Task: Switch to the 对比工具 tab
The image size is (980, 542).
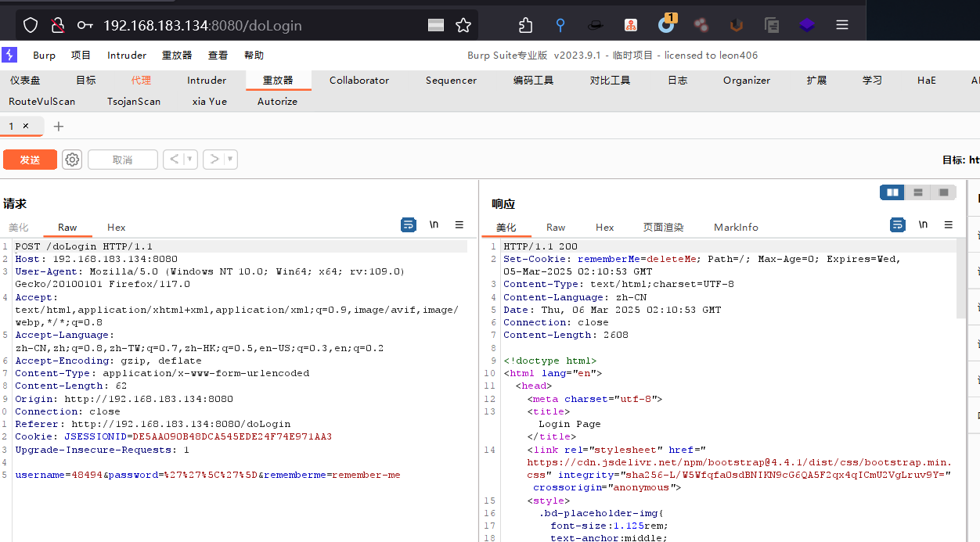Action: (610, 81)
